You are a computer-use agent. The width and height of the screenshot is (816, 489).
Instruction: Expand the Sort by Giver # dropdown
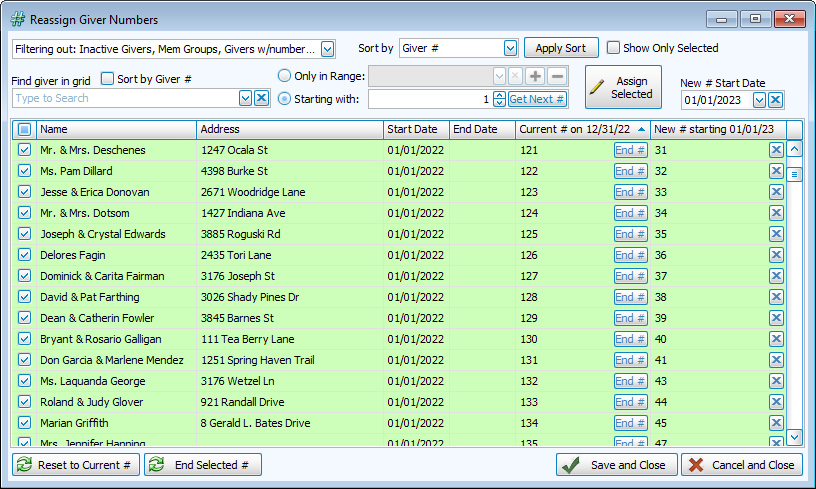click(510, 48)
